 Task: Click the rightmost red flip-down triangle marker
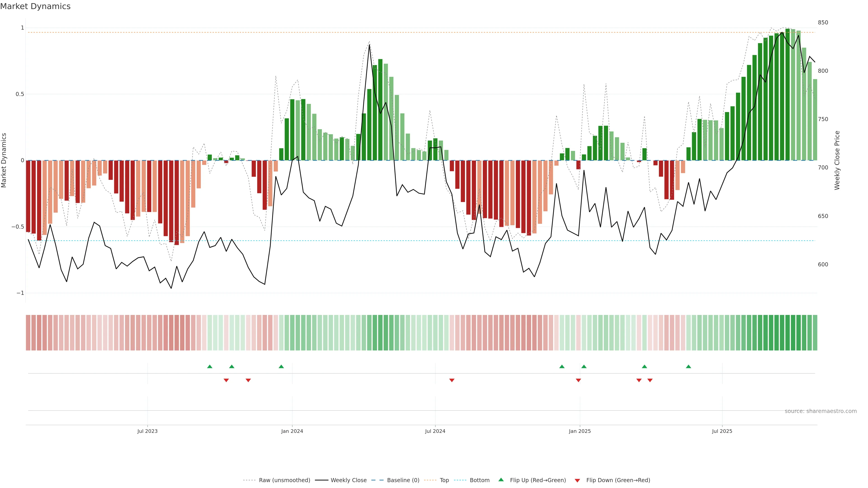(x=650, y=380)
